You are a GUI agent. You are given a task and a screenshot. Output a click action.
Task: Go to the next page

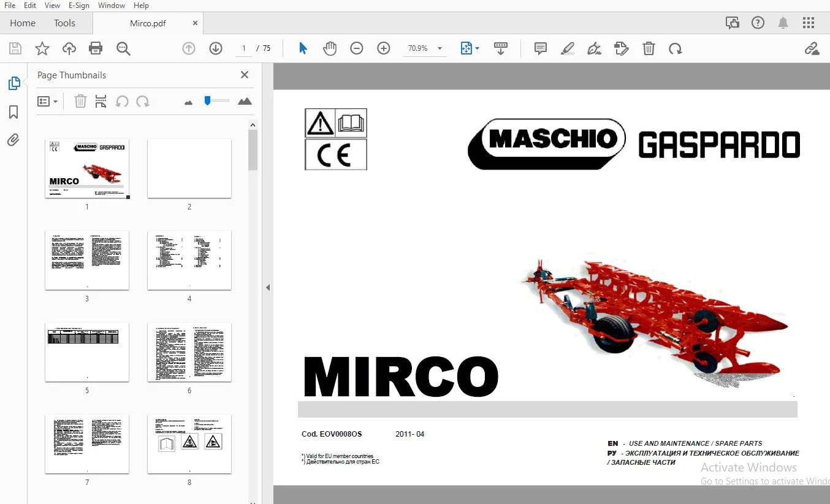pyautogui.click(x=216, y=48)
